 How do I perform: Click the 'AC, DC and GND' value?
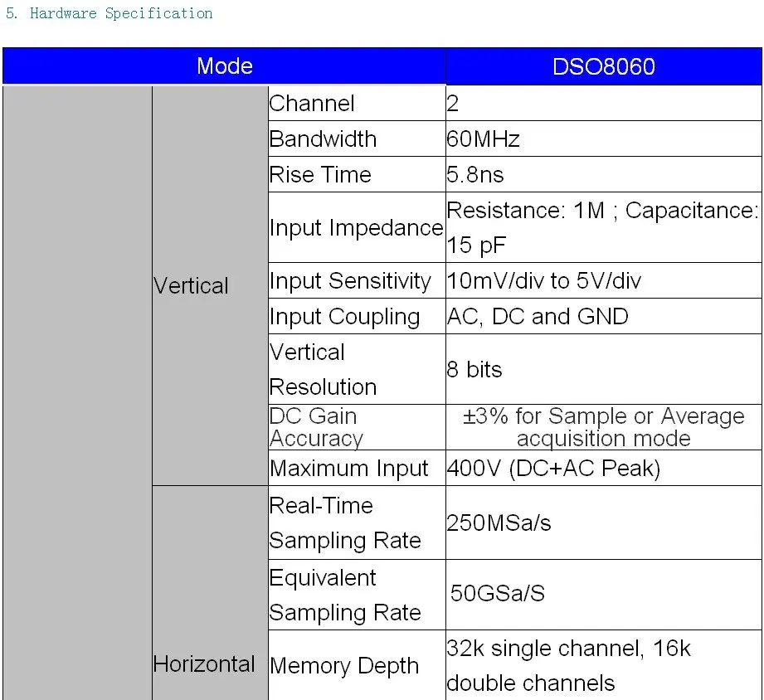pos(538,316)
